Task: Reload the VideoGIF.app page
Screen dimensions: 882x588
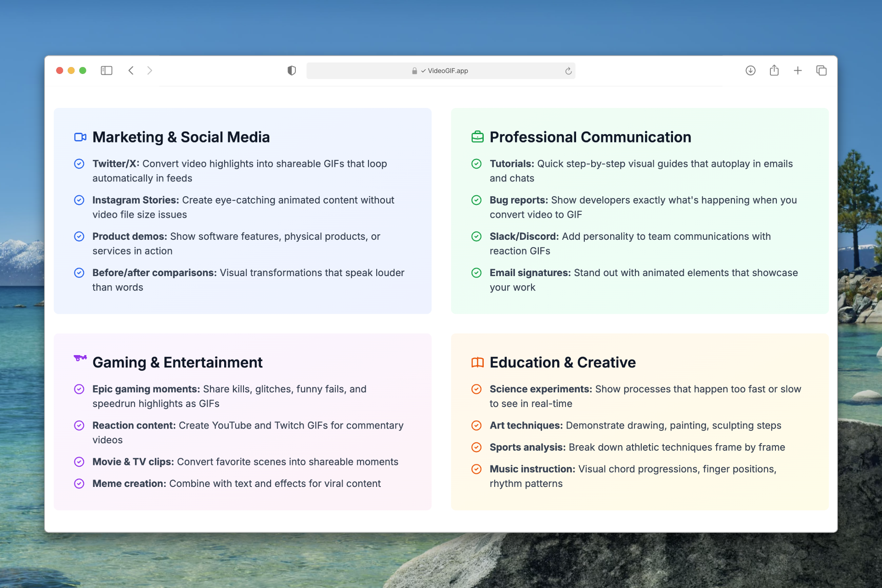Action: 568,71
